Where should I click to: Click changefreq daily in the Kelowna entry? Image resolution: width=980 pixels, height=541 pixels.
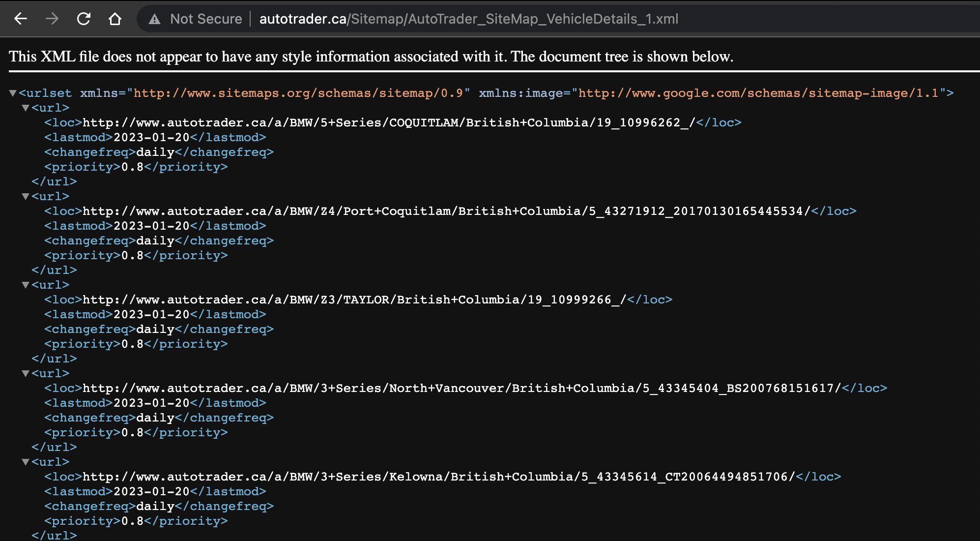[155, 506]
